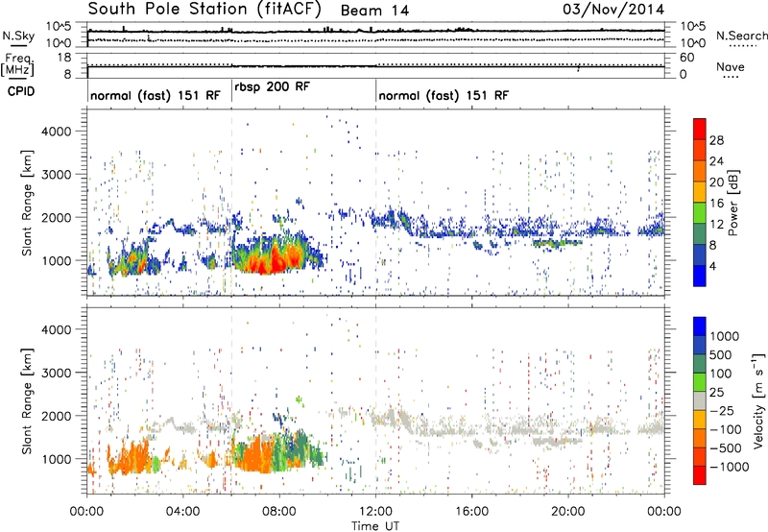Click the 'N.Sky' legend label
The width and height of the screenshot is (768, 532).
[x=18, y=36]
